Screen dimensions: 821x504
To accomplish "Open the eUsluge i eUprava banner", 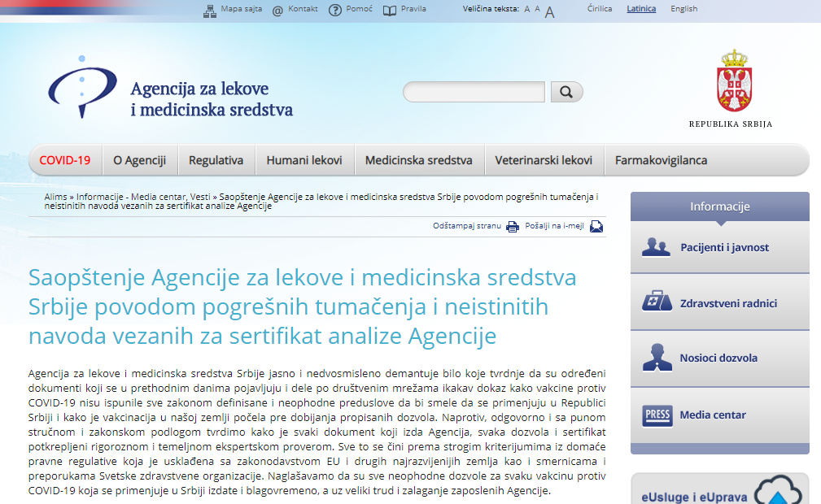I will click(720, 489).
